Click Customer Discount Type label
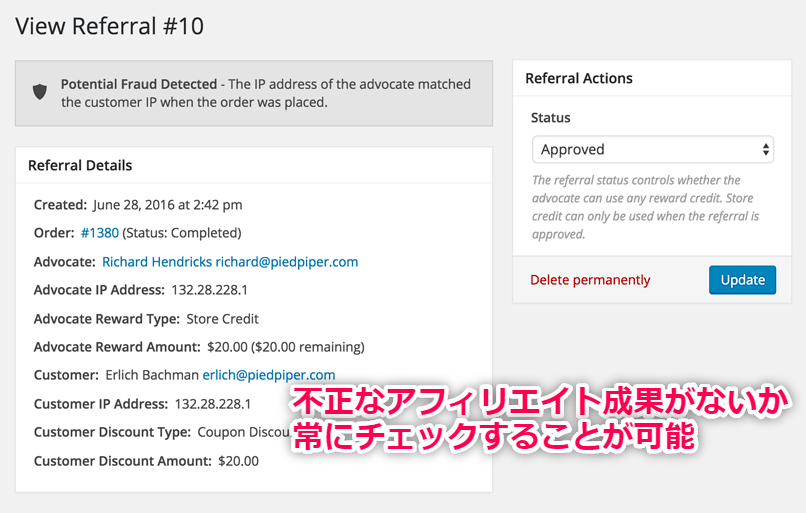 point(113,432)
